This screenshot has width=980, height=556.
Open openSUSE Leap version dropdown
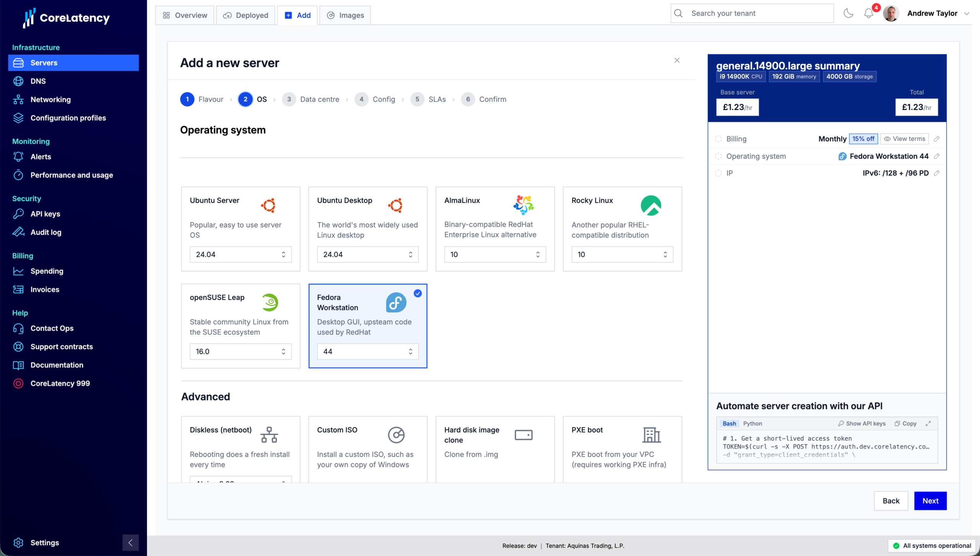[x=241, y=352]
